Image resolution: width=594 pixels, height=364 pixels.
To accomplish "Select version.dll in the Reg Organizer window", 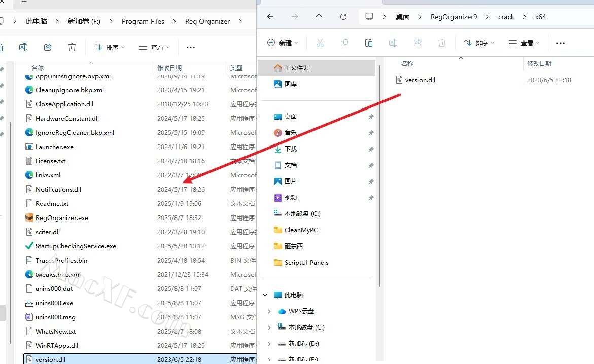I will 140,359.
